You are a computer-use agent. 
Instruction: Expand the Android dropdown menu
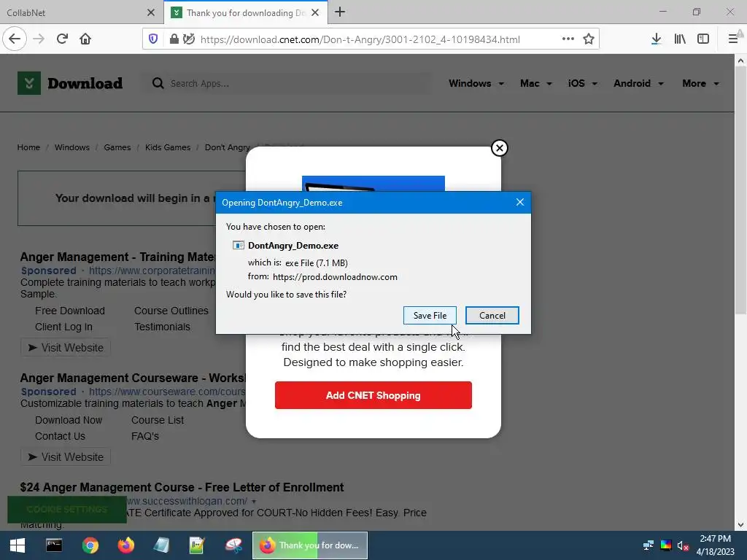tap(638, 83)
